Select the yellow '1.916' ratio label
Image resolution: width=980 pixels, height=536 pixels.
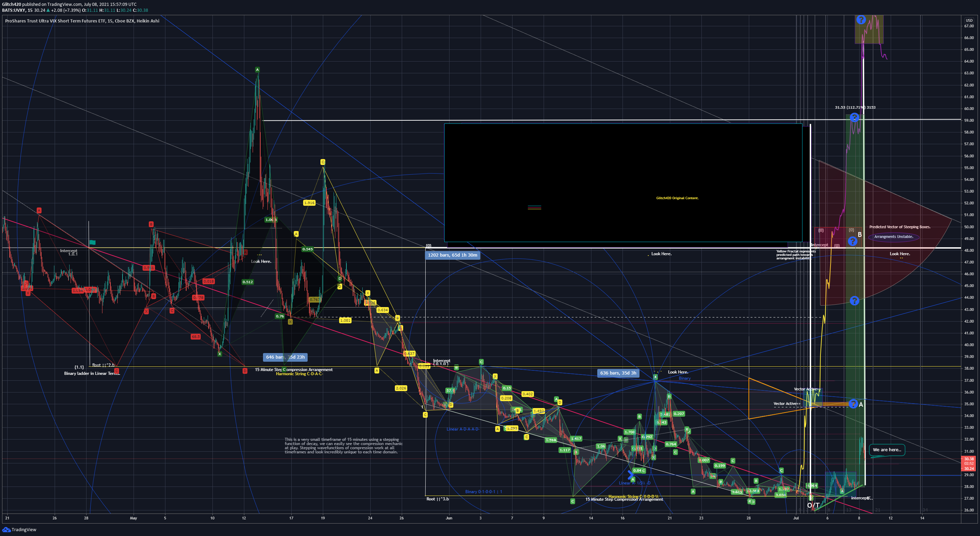(309, 203)
